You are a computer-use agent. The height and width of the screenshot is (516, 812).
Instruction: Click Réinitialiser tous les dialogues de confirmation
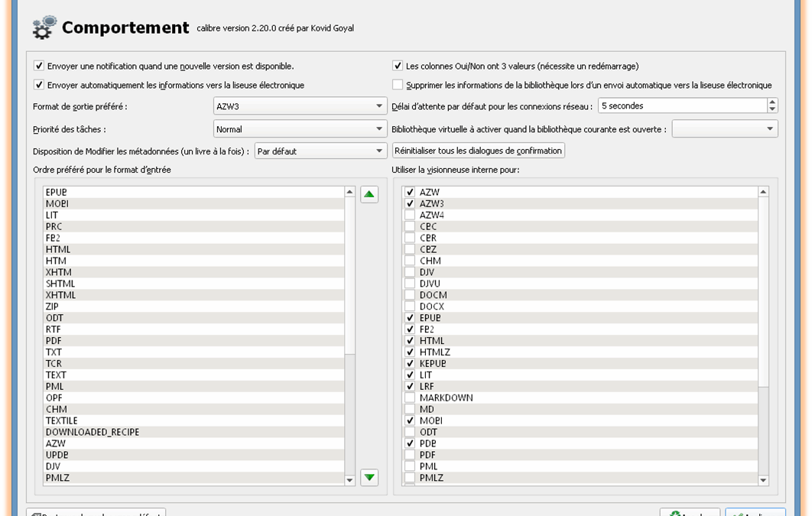pyautogui.click(x=478, y=151)
